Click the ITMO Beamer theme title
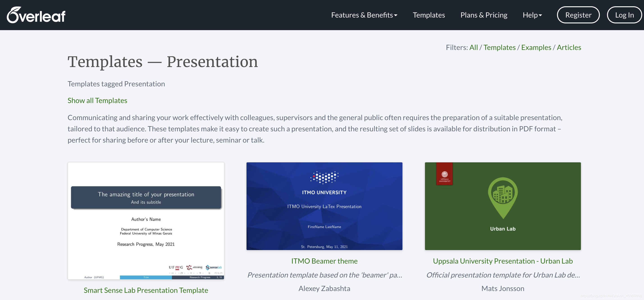 (x=324, y=261)
